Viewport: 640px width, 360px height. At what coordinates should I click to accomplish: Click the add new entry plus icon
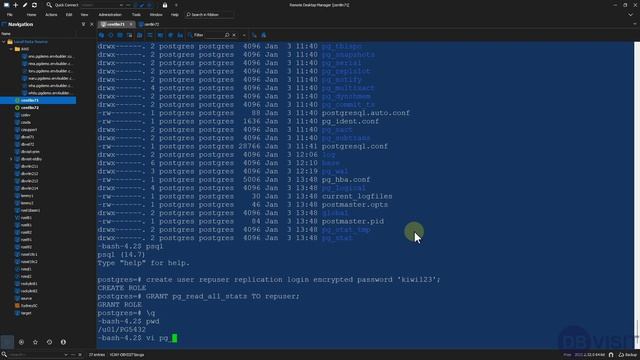16,5
